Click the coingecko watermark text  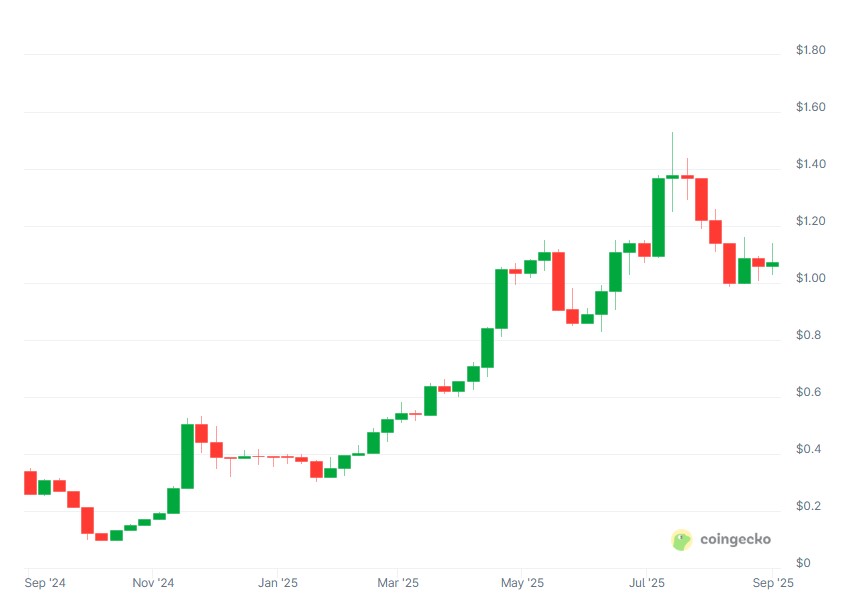tap(733, 540)
